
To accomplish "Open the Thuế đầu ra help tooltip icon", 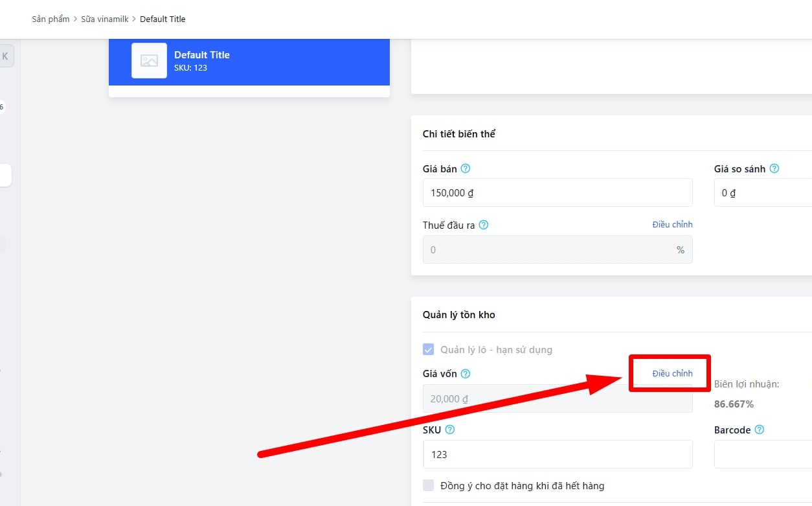I will click(483, 225).
